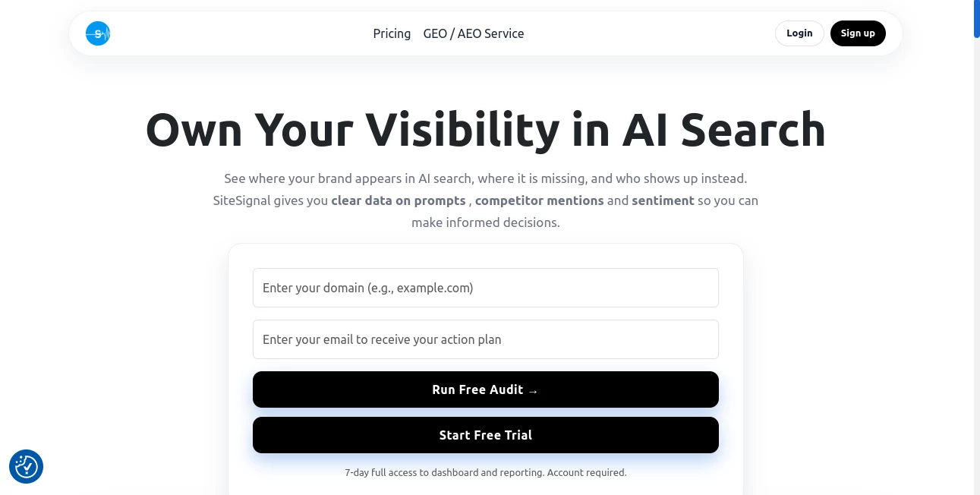Navigate to GEO / AEO Service

coord(474,33)
